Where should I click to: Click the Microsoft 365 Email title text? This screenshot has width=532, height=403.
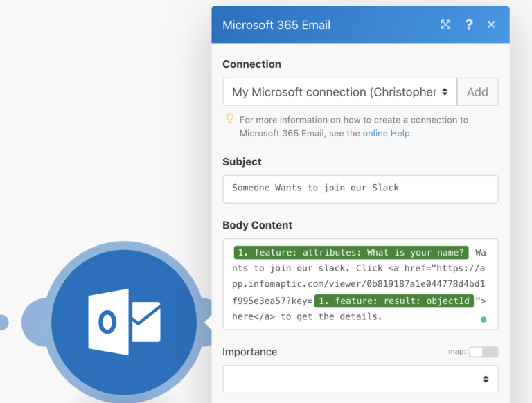(x=276, y=25)
